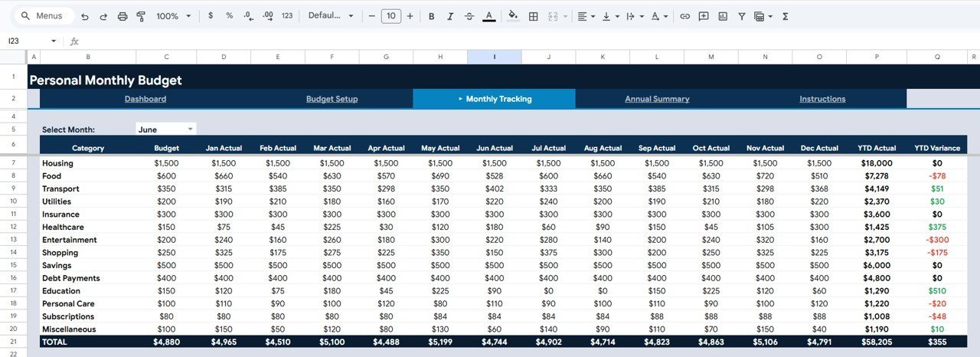The image size is (980, 357).
Task: Click the paint format roller icon
Action: pyautogui.click(x=140, y=16)
